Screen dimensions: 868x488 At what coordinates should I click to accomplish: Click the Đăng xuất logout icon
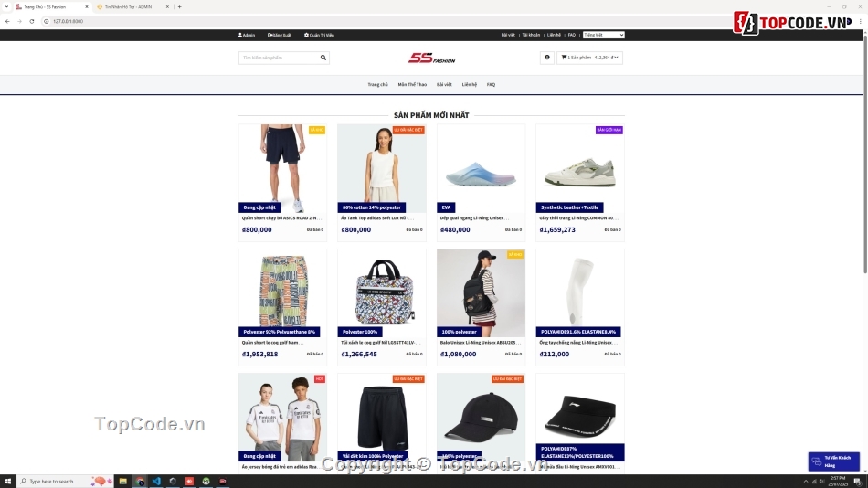(x=270, y=35)
